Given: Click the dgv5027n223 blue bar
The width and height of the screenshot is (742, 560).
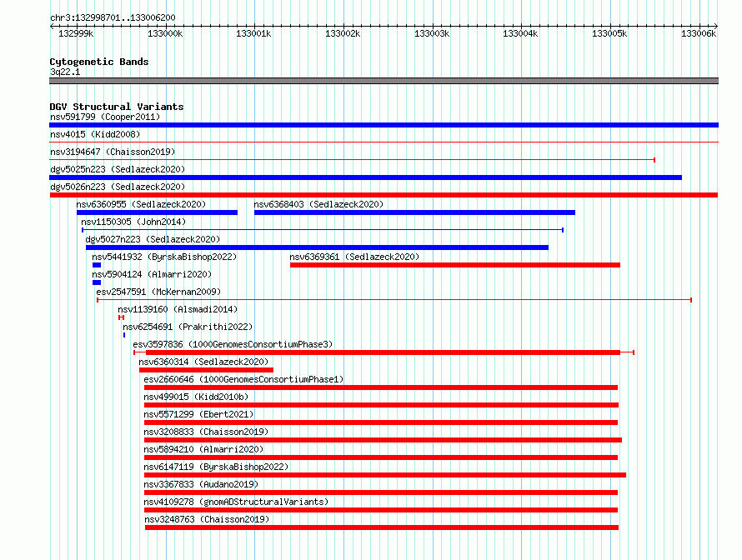Looking at the screenshot, I should pyautogui.click(x=317, y=247).
